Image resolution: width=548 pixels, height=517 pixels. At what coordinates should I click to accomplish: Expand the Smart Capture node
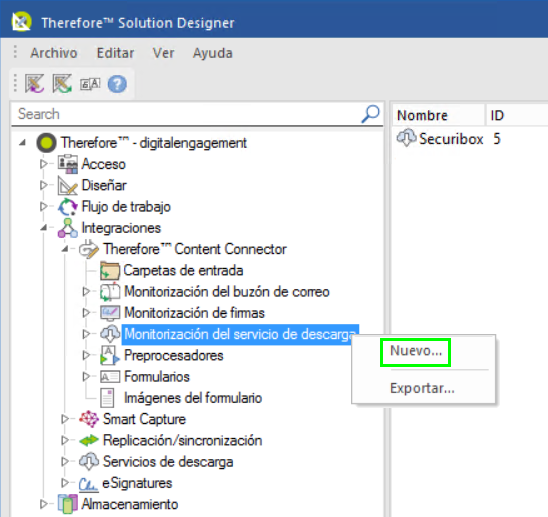tap(65, 419)
